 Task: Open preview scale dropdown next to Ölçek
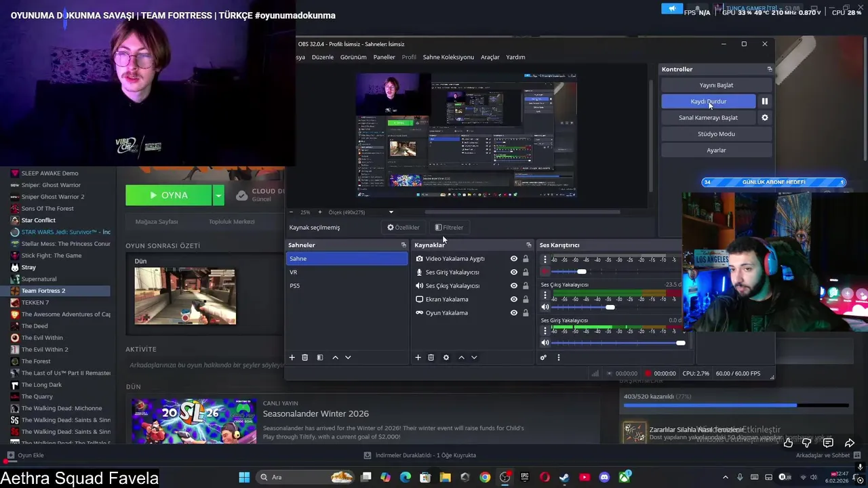391,212
